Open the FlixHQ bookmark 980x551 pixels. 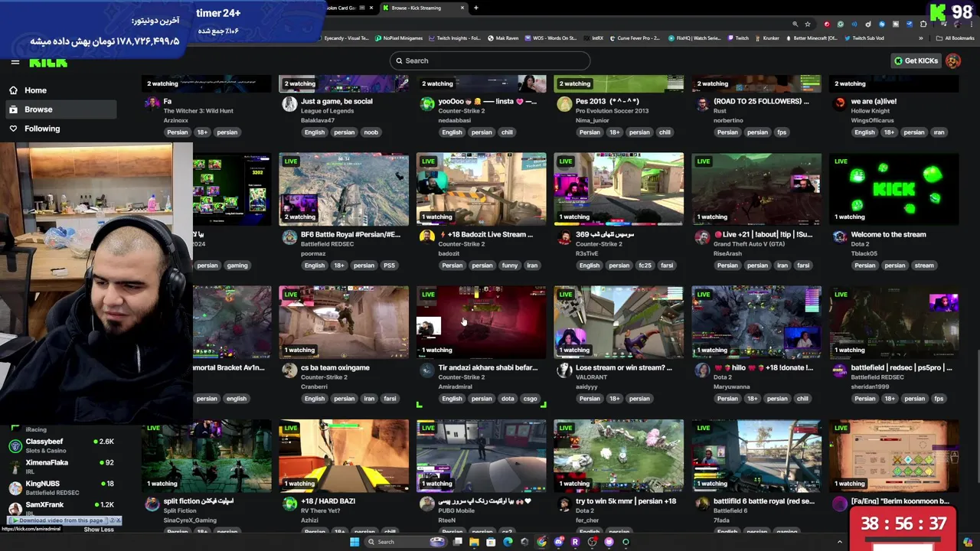click(x=694, y=37)
